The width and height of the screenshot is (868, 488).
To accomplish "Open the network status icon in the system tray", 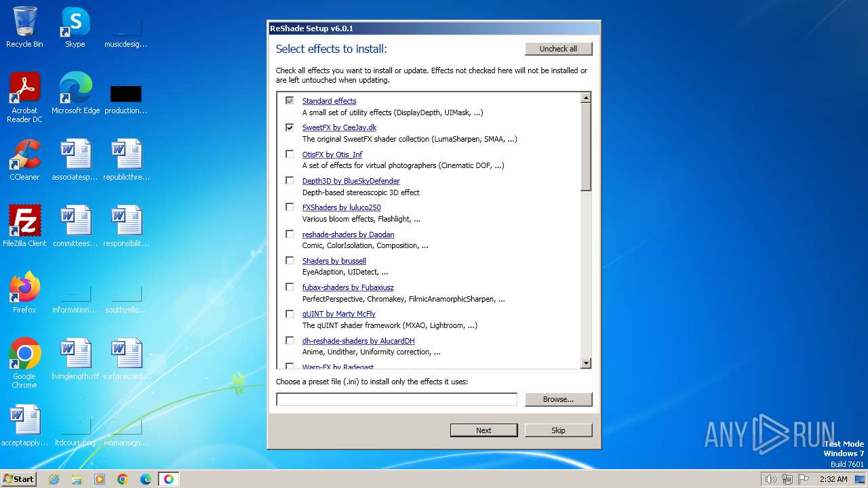I will [x=787, y=479].
